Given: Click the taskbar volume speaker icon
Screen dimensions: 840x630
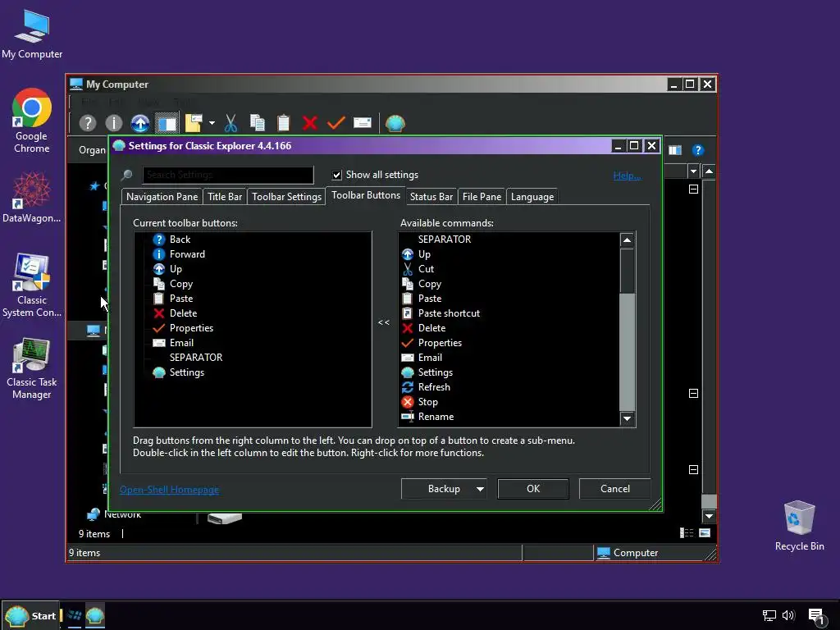Looking at the screenshot, I should (788, 615).
